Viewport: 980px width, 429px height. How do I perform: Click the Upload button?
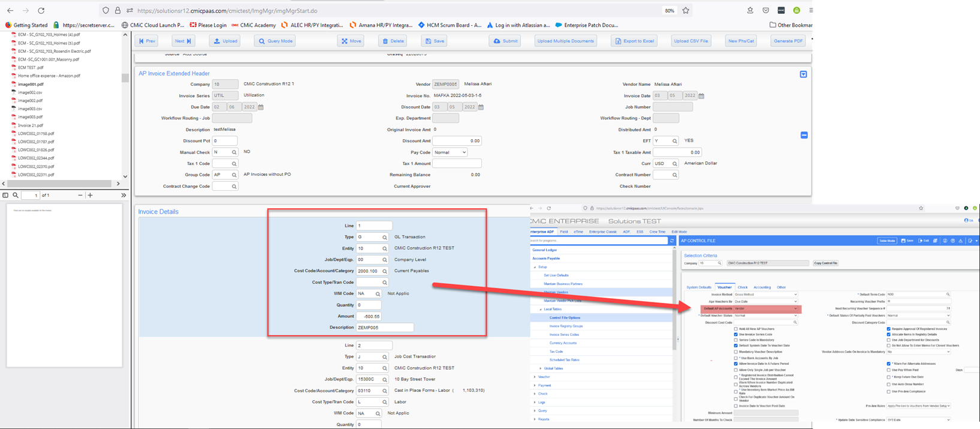pos(225,41)
